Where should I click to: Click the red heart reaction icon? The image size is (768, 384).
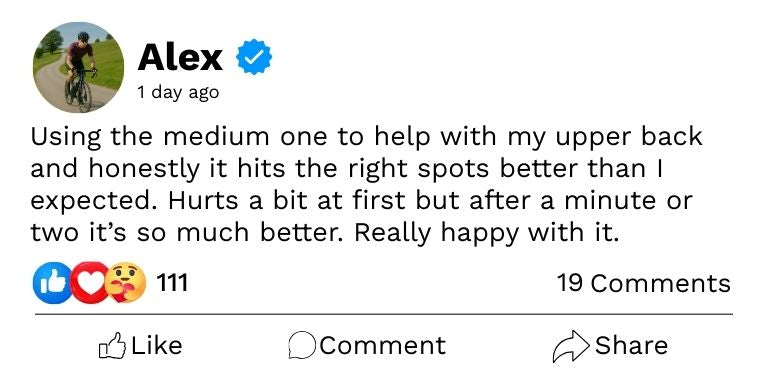pos(89,283)
